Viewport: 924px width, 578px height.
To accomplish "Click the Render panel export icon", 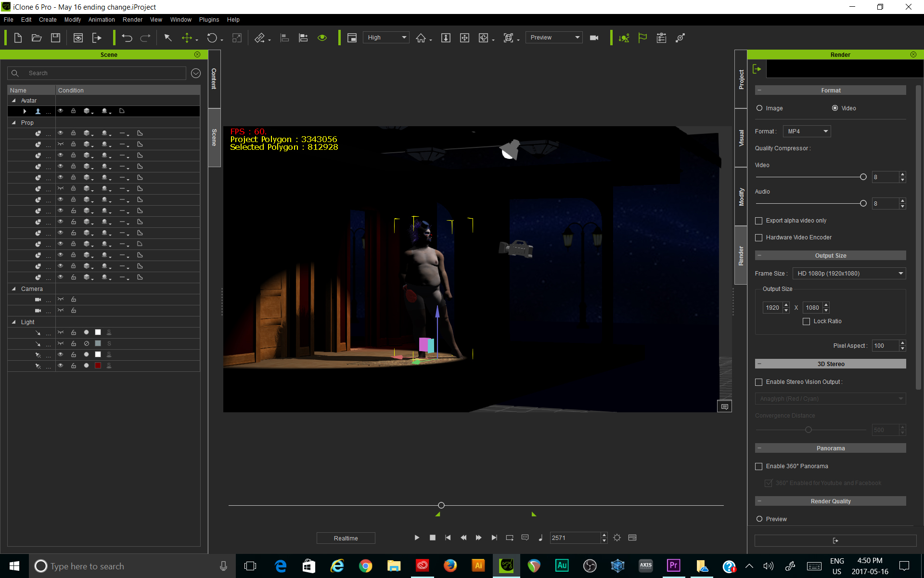I will 757,69.
